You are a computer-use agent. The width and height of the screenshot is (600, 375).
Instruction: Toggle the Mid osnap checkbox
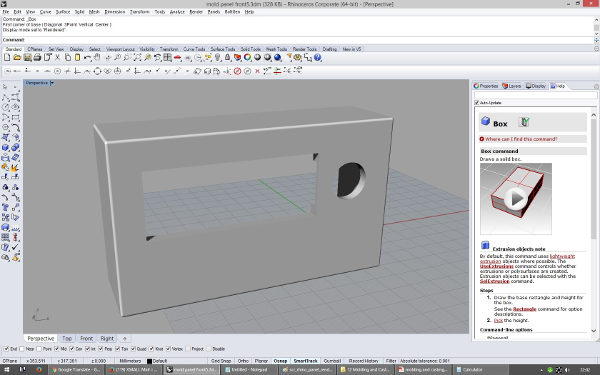(x=57, y=349)
